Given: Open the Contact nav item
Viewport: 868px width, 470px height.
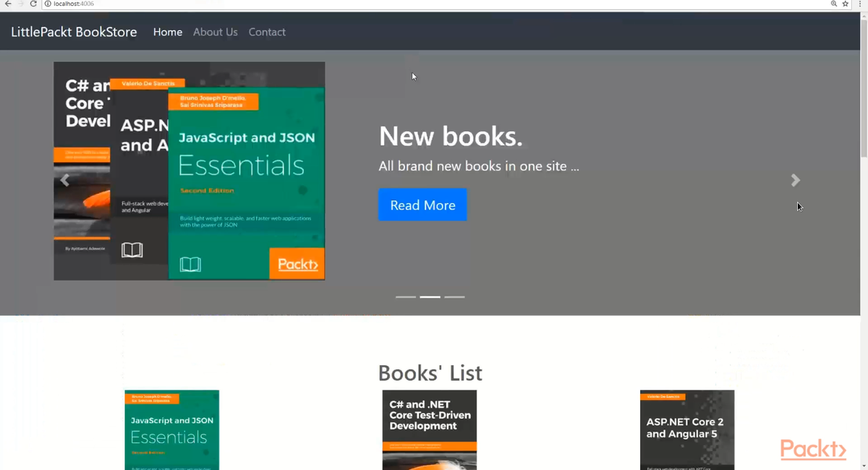Looking at the screenshot, I should (x=267, y=32).
